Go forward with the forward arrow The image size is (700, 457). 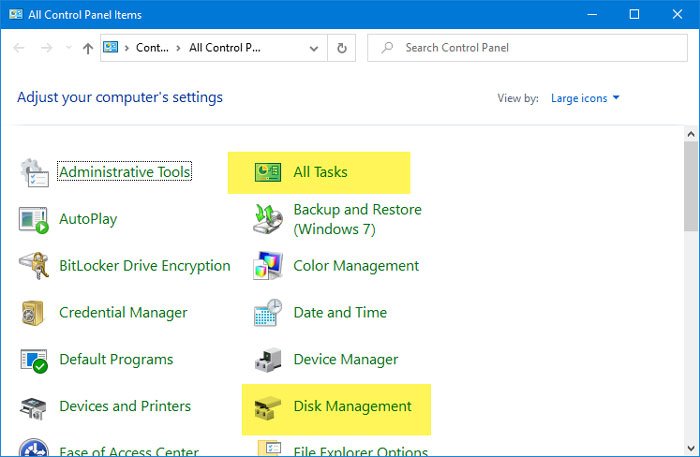[x=46, y=48]
